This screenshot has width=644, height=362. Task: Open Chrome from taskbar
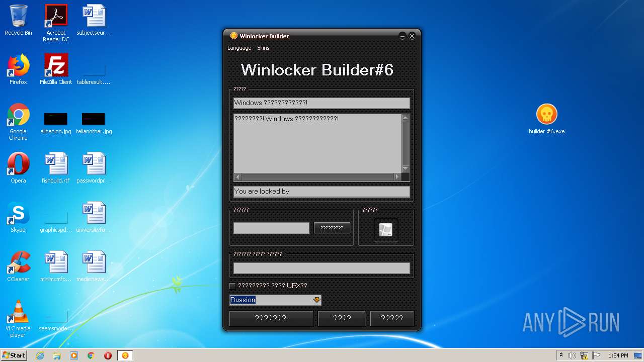click(91, 355)
